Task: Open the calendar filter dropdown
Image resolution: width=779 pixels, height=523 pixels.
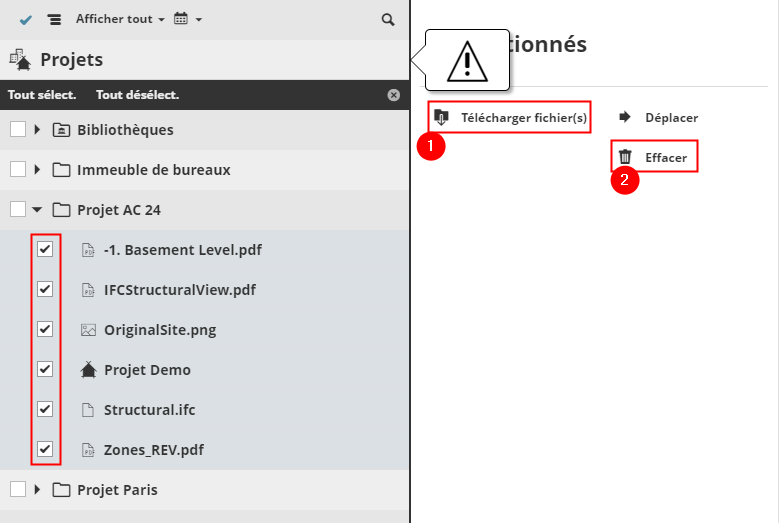Action: click(x=187, y=19)
